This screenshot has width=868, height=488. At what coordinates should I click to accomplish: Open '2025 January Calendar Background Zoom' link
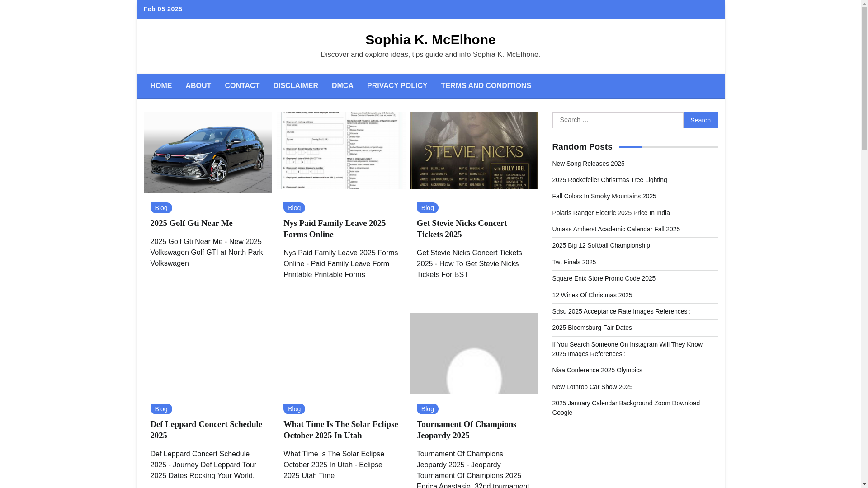click(626, 408)
